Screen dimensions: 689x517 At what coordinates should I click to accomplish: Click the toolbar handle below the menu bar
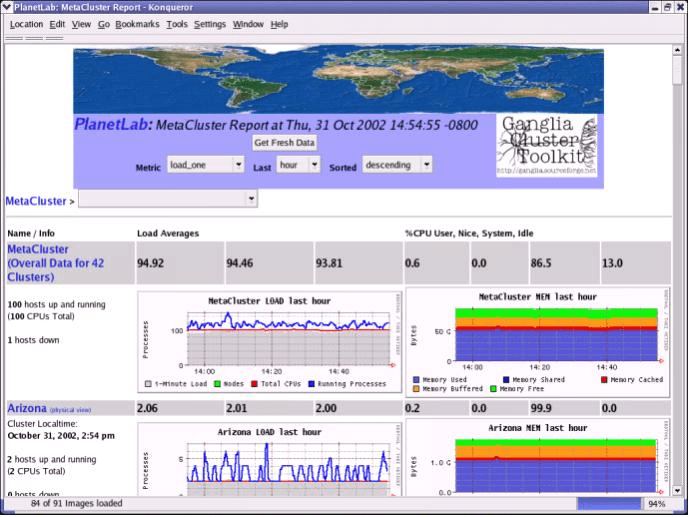[34, 38]
